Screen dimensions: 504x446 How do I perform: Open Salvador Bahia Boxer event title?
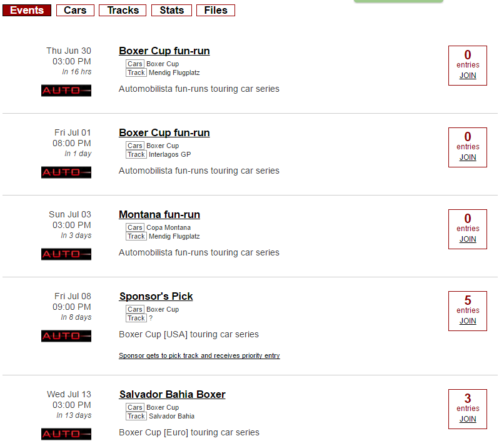click(173, 394)
